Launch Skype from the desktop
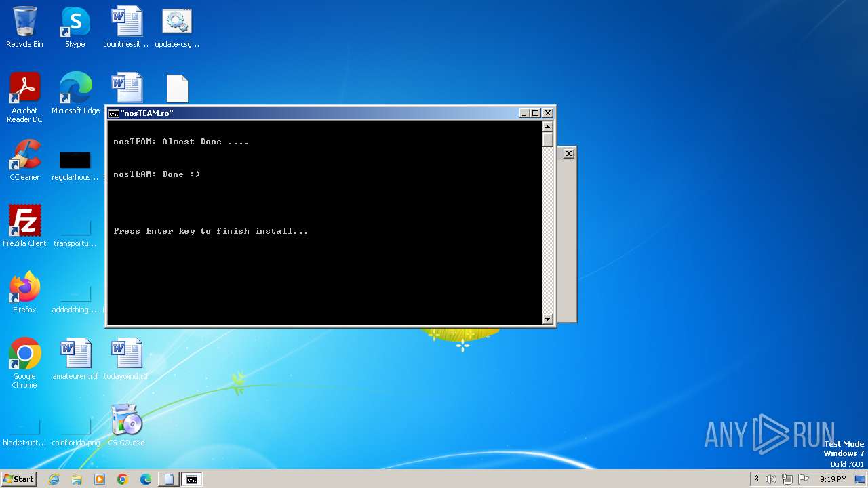Image resolution: width=868 pixels, height=488 pixels. [x=75, y=27]
